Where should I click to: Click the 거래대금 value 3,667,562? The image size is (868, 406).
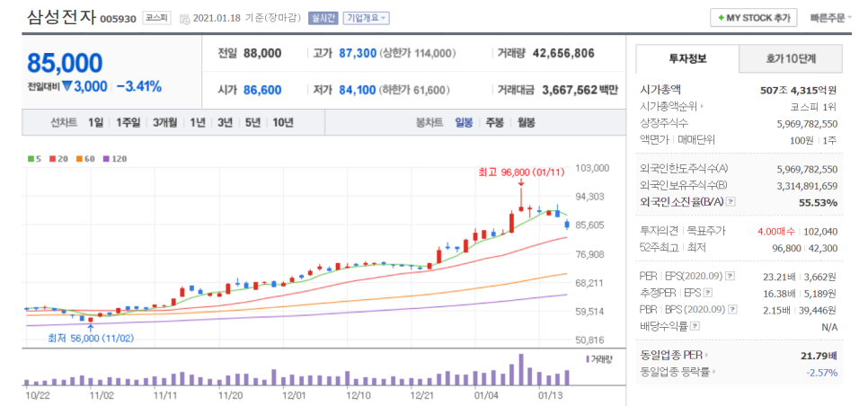pyautogui.click(x=569, y=90)
